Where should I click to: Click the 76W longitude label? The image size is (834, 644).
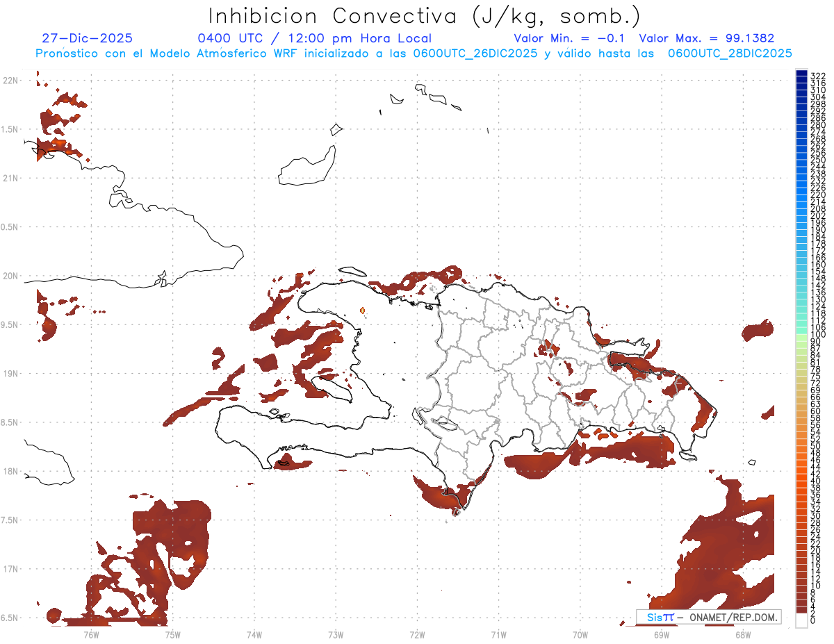tap(91, 634)
